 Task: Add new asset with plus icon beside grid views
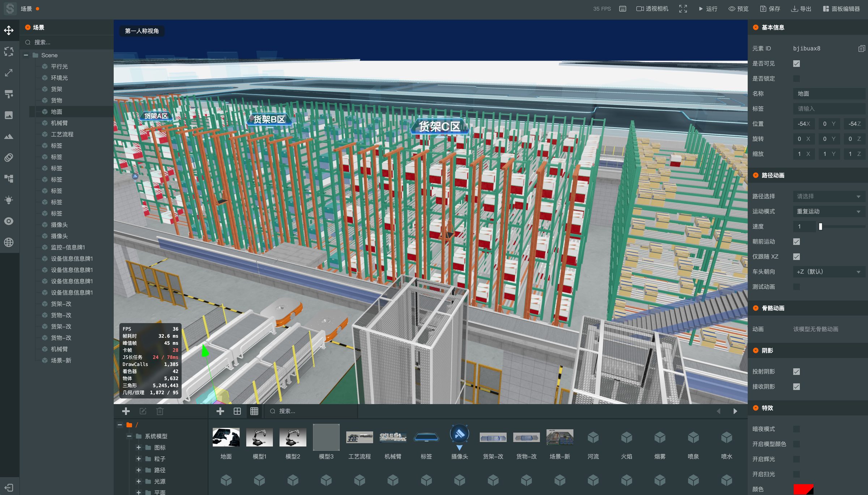220,411
